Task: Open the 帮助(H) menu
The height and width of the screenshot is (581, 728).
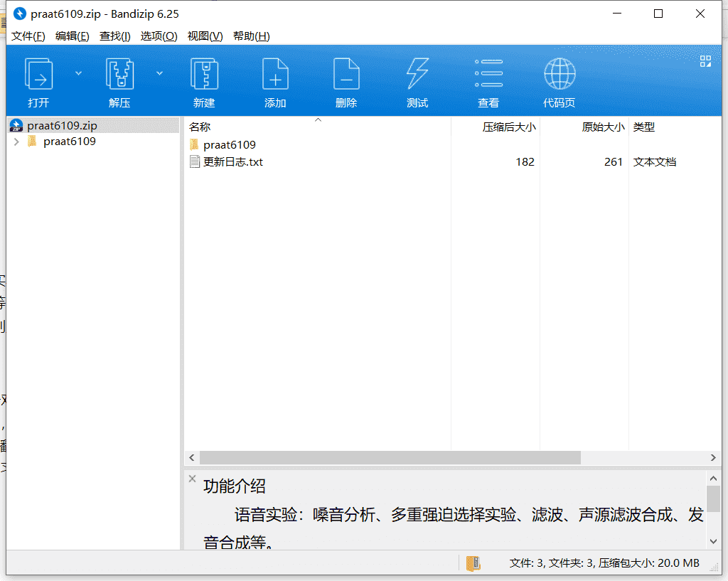Action: (251, 36)
